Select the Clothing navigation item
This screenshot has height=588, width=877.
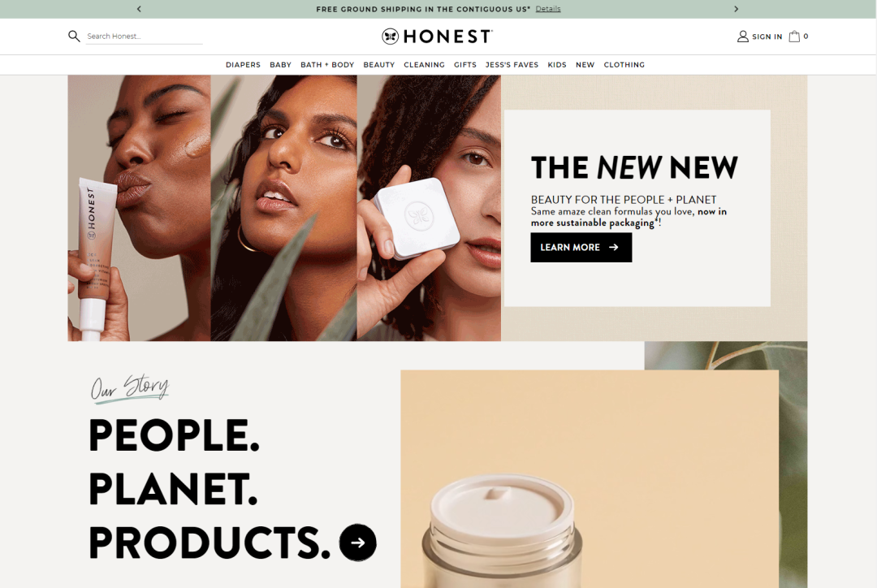(x=624, y=65)
